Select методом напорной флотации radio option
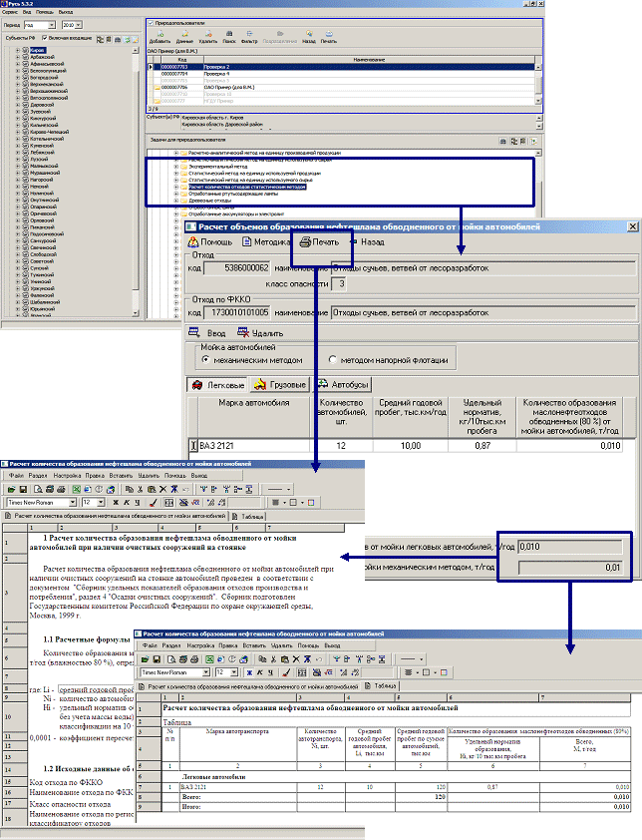This screenshot has height=840, width=642. pyautogui.click(x=332, y=359)
